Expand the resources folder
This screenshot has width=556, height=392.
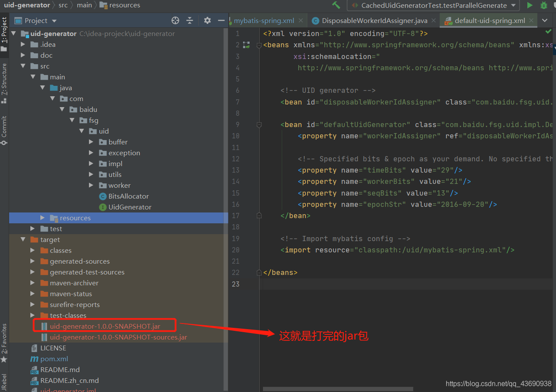pyautogui.click(x=43, y=218)
